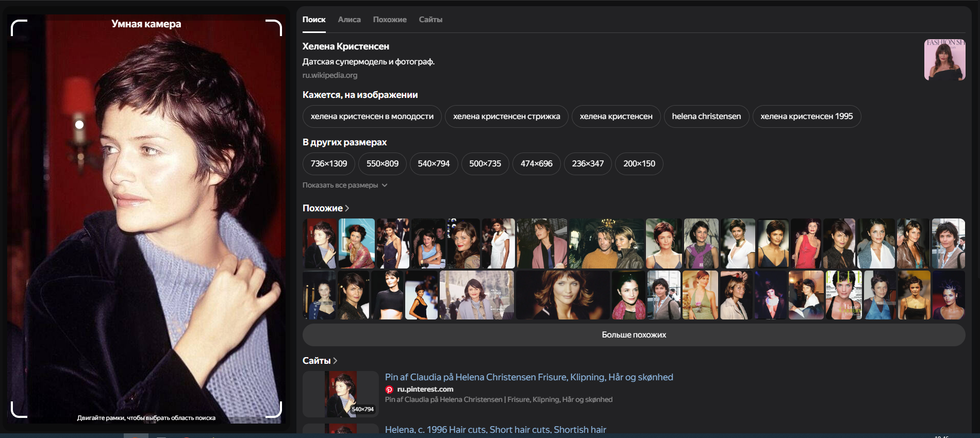Viewport: 980px width, 438px height.
Task: Click the helena christensen chip
Action: pos(706,116)
